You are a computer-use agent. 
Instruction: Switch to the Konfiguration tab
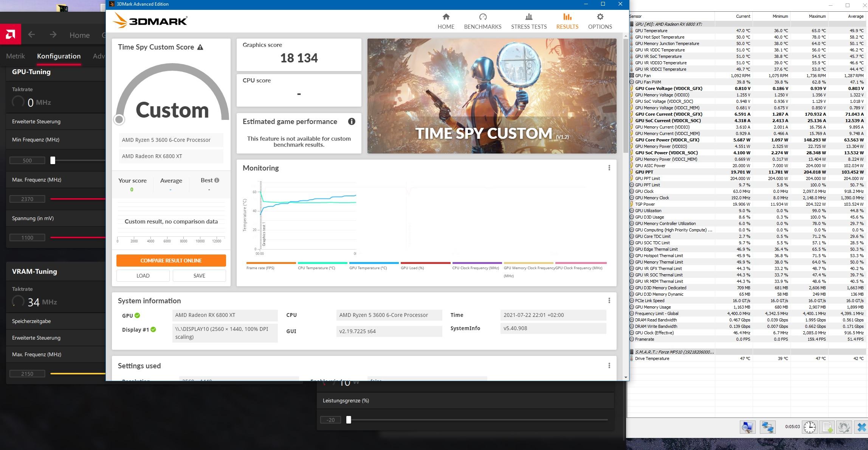pos(59,56)
